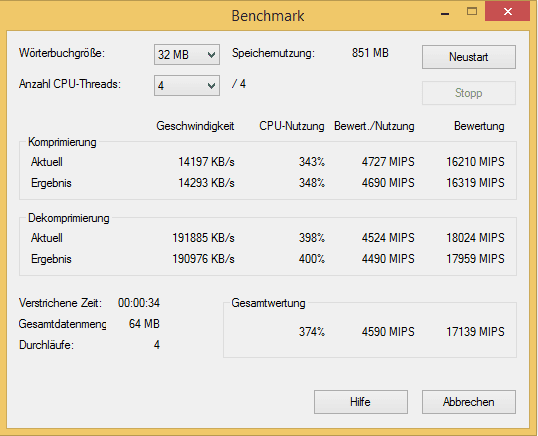Click the Gesamtwertung group label

click(x=268, y=303)
